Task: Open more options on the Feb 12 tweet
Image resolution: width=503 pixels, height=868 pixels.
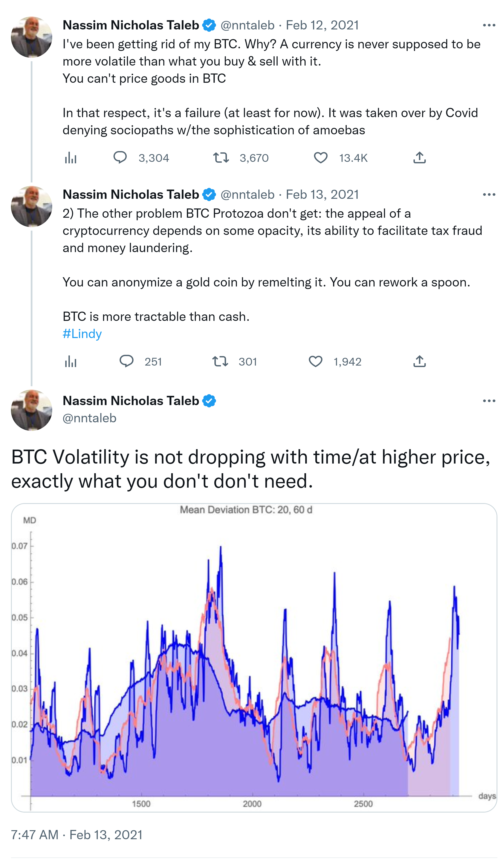Action: [x=489, y=25]
